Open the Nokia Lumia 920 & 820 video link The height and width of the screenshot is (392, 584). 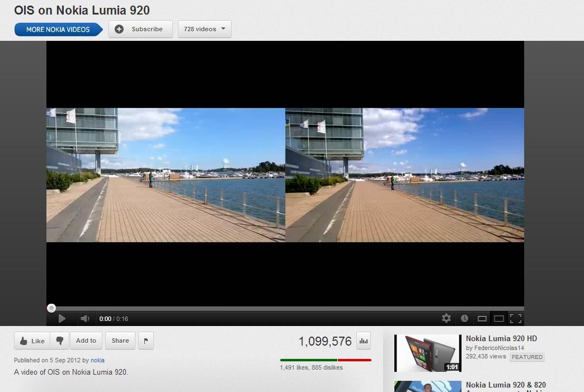[x=506, y=385]
